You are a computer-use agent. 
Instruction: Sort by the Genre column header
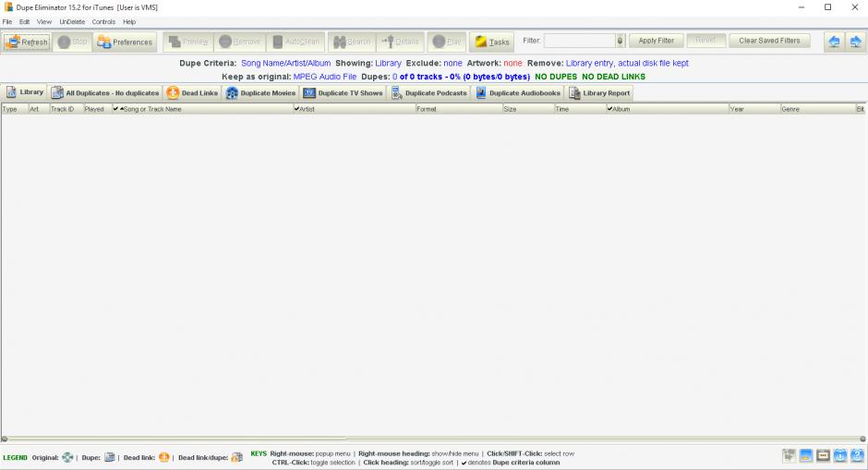click(x=818, y=109)
